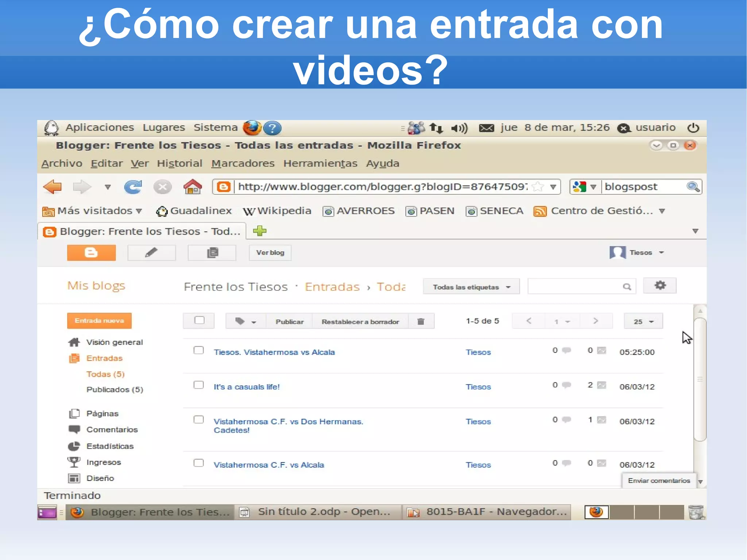Viewport: 747px width, 560px height.
Task: Open the Tiesos account dropdown
Action: click(x=637, y=252)
